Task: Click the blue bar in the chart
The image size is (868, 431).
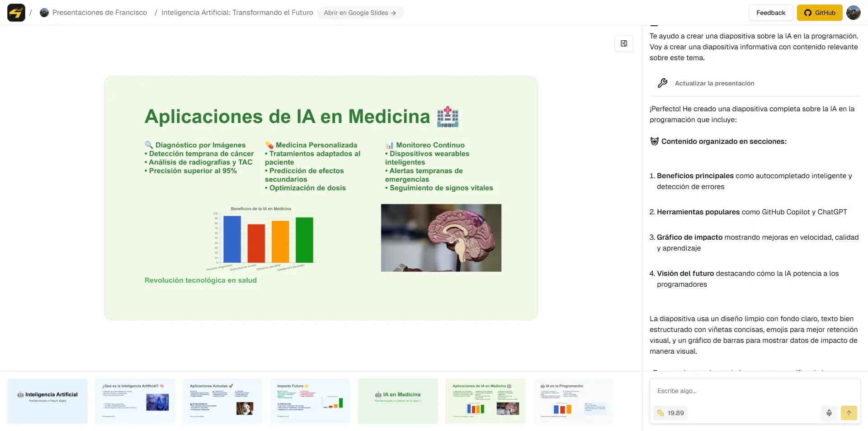Action: [232, 239]
